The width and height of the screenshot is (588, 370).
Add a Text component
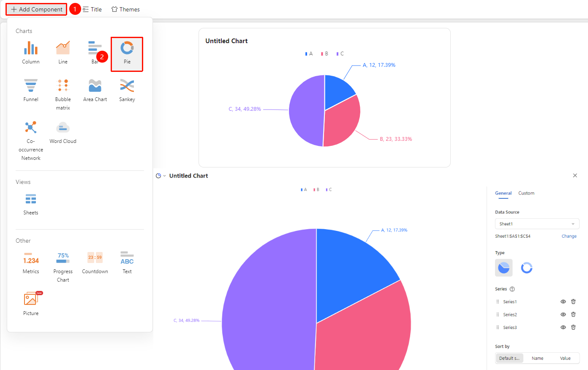click(x=127, y=263)
